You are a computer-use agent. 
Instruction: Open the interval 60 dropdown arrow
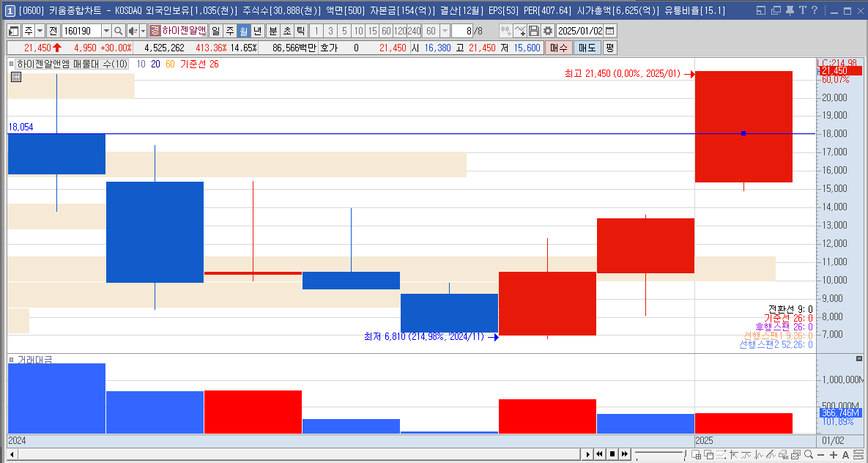[445, 31]
